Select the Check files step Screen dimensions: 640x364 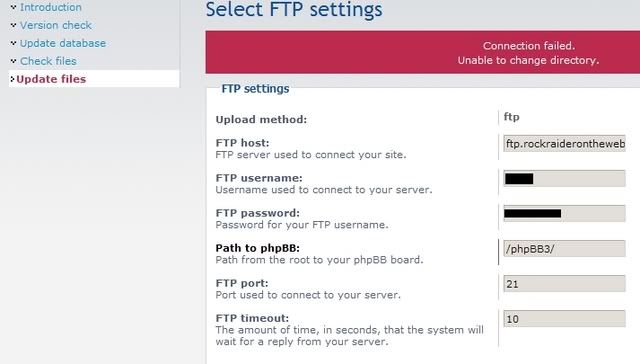48,61
